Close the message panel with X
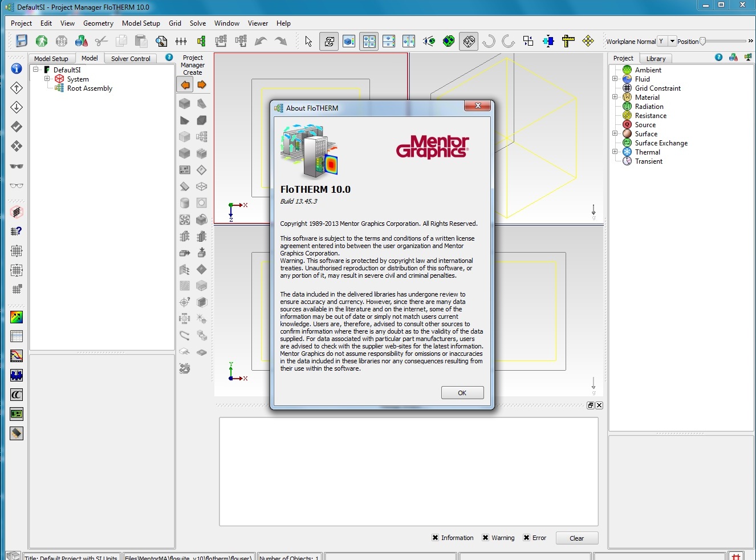The height and width of the screenshot is (560, 756). pos(599,405)
